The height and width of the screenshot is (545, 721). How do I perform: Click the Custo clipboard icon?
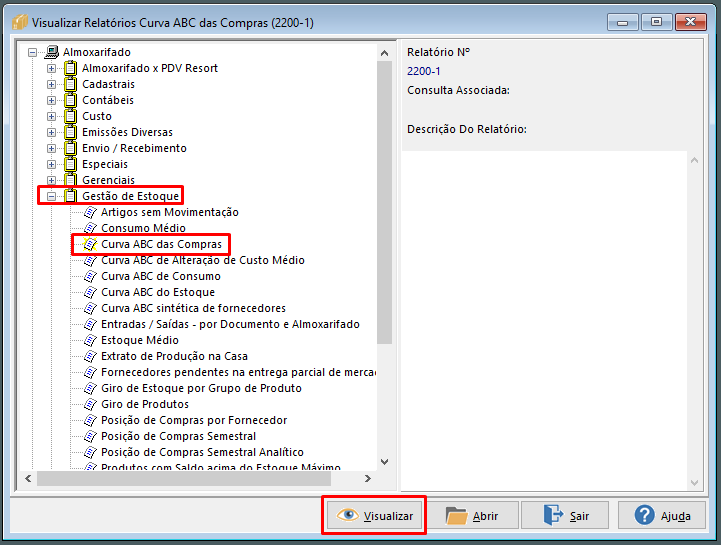click(70, 116)
